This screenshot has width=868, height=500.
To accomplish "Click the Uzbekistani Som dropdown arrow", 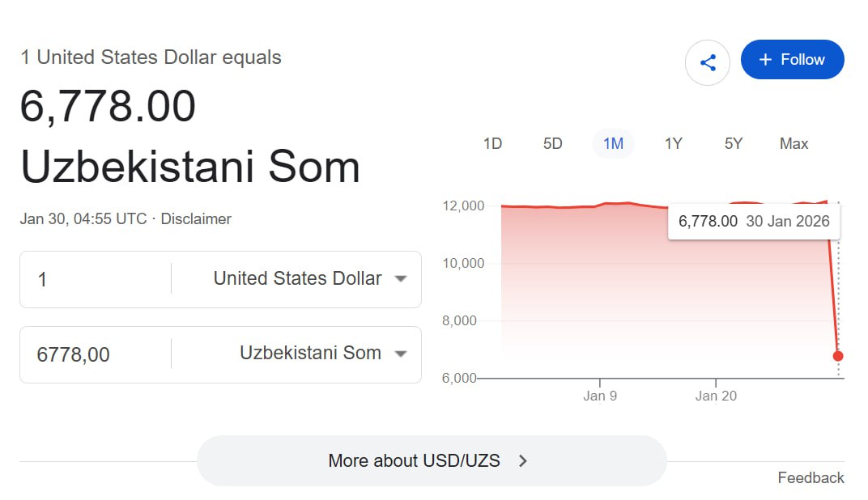I will (x=402, y=354).
